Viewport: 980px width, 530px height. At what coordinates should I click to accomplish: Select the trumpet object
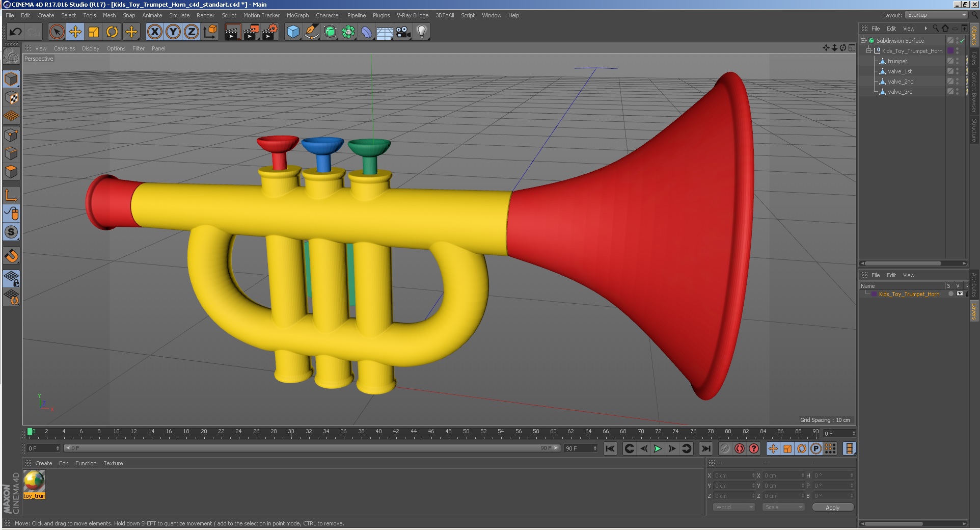pyautogui.click(x=897, y=61)
